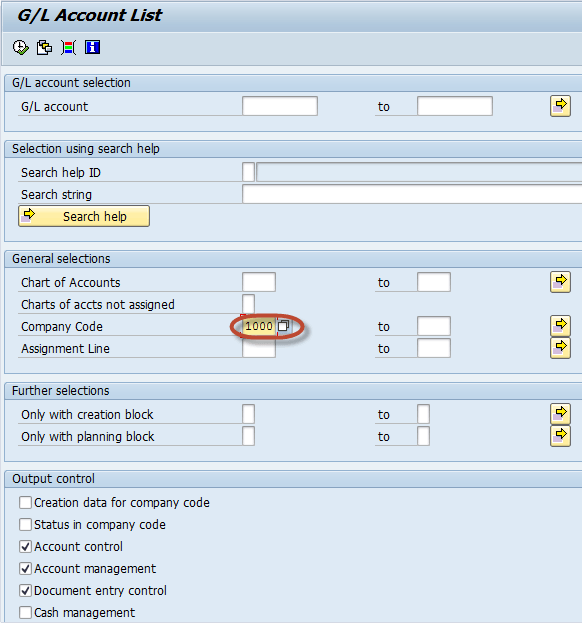
Task: Open the Company Code value help icon
Action: (x=283, y=326)
